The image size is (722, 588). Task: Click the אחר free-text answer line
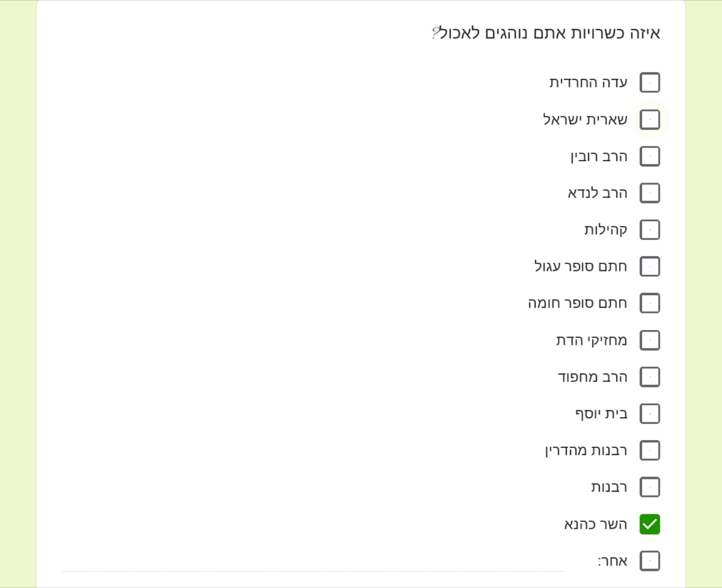(316, 564)
